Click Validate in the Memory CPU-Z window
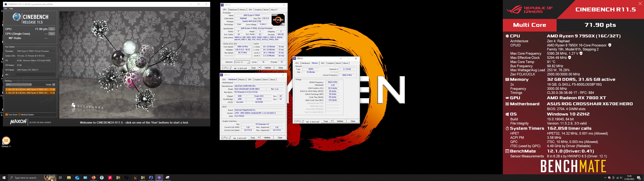This screenshot has height=181, width=644. [340, 121]
